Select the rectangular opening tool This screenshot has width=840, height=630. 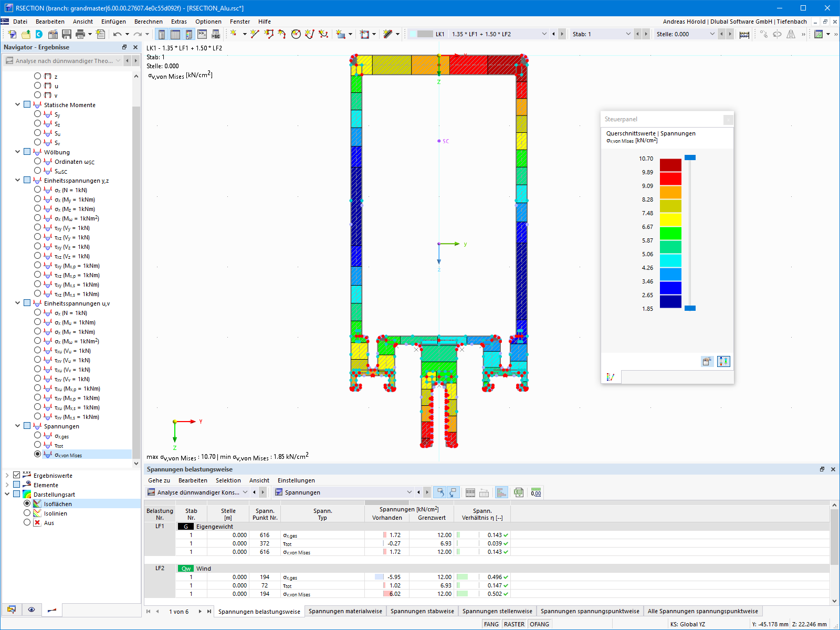pyautogui.click(x=364, y=34)
